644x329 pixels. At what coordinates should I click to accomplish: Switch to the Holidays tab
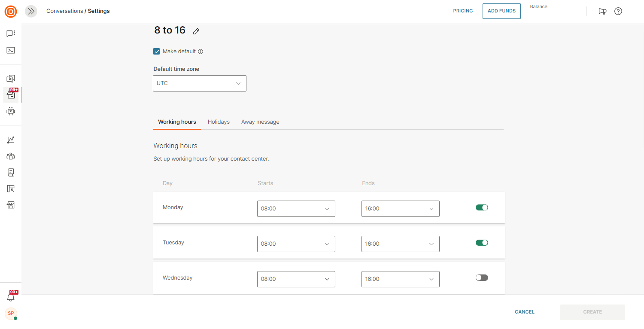pyautogui.click(x=219, y=122)
